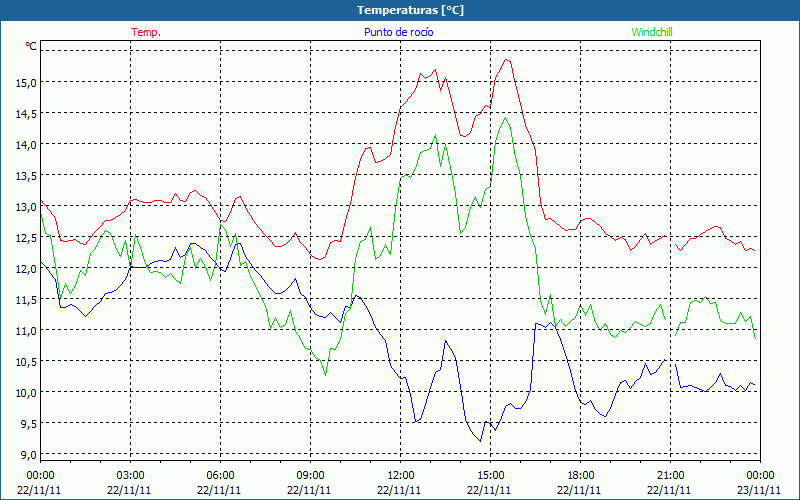The height and width of the screenshot is (500, 800).
Task: Click the 18:00 time axis label
Action: (x=581, y=476)
